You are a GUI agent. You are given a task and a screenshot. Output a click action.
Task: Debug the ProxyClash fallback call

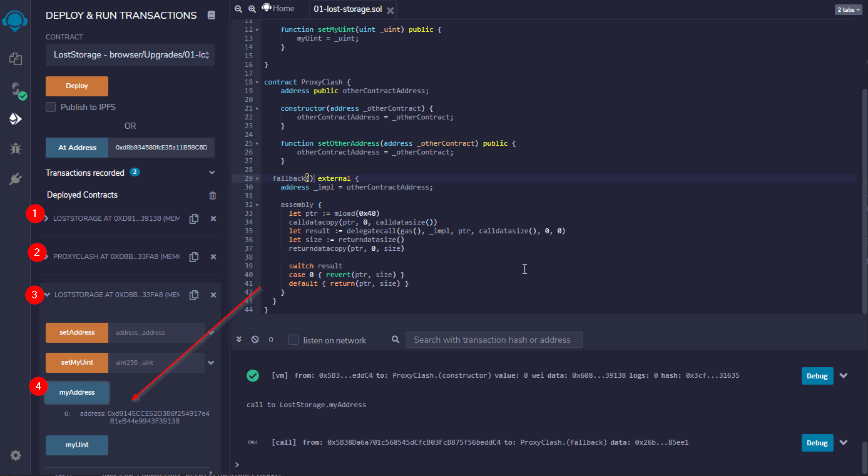point(817,443)
